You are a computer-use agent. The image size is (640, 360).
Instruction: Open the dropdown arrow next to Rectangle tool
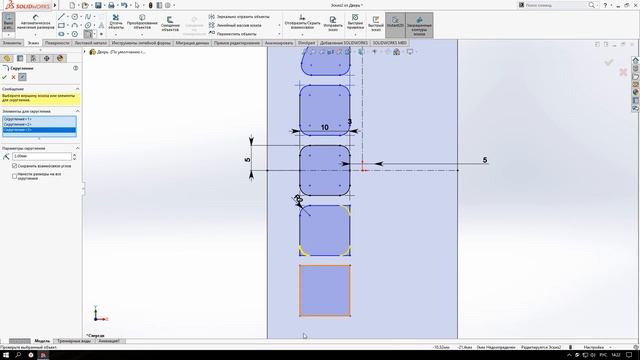pos(68,25)
